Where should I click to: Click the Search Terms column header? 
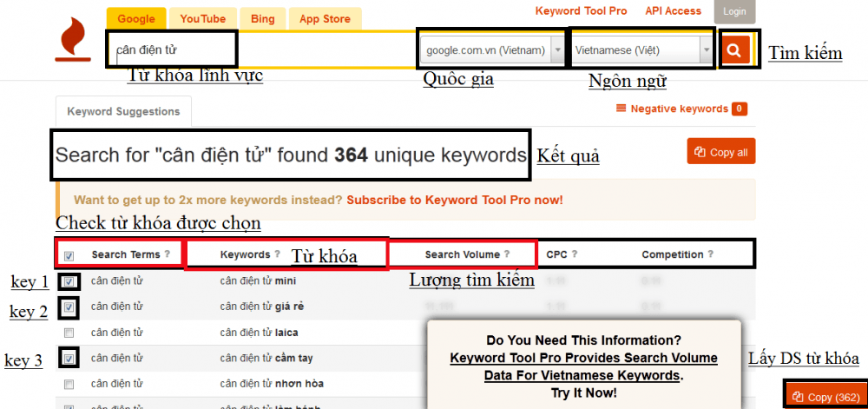click(x=126, y=254)
